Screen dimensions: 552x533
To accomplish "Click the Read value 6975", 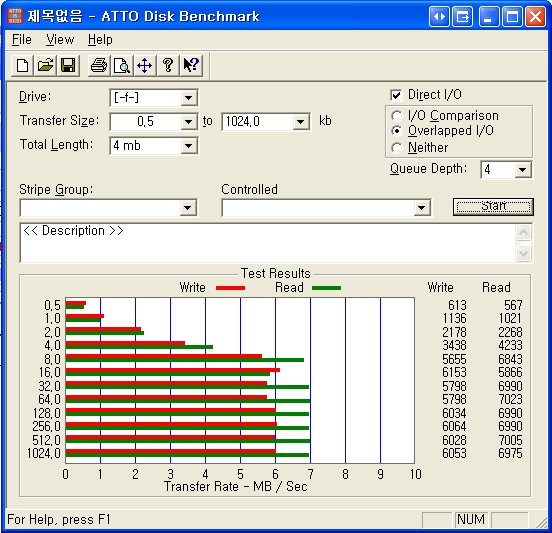I will (x=510, y=453).
